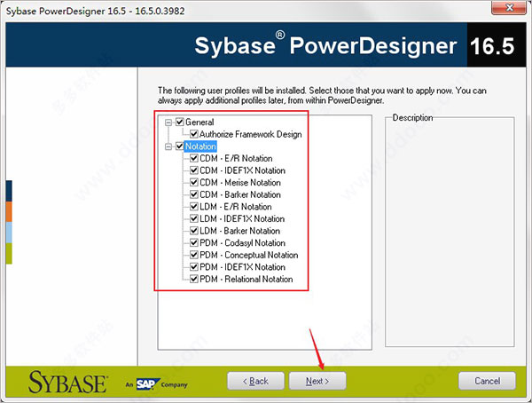The height and width of the screenshot is (403, 532).
Task: Toggle LDM - IDEF1X Notation checkbox
Action: [x=193, y=218]
